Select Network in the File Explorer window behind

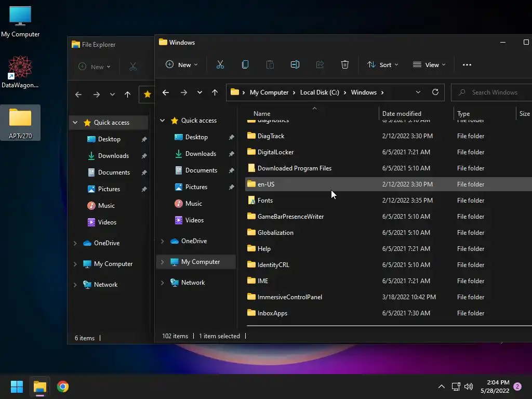(x=105, y=285)
